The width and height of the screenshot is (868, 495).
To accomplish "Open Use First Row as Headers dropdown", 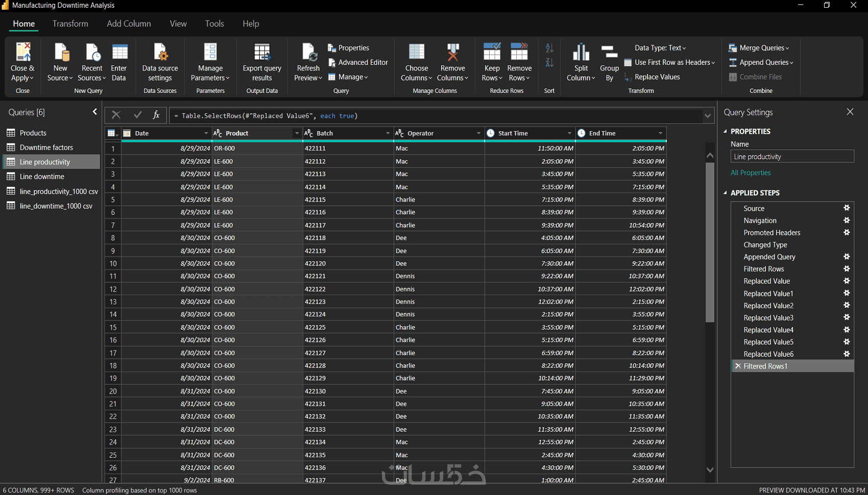I will 669,62.
